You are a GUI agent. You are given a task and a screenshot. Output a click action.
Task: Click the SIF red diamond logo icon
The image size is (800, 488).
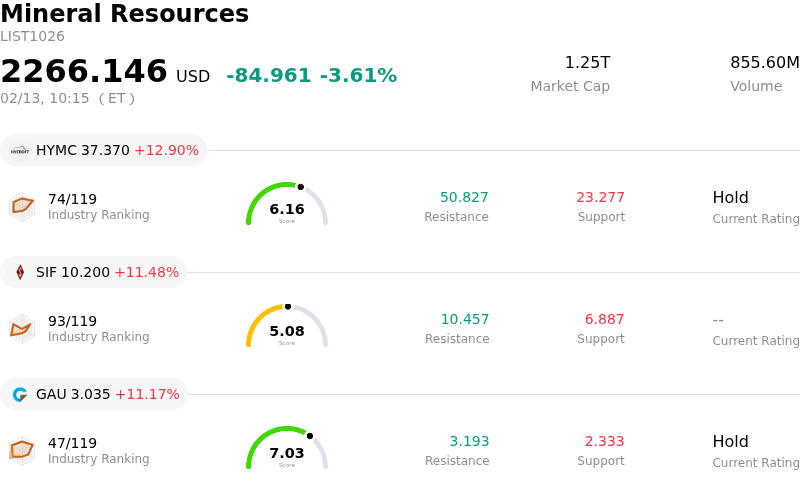pyautogui.click(x=20, y=272)
